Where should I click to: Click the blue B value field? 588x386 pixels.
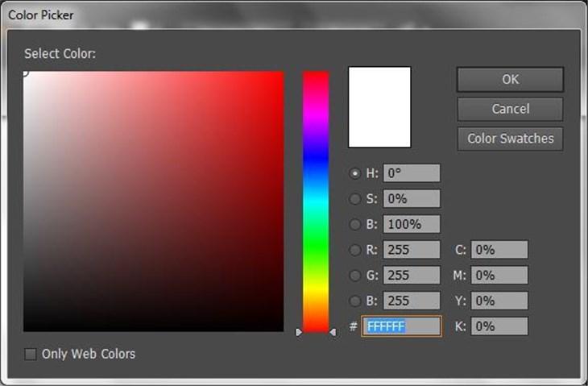point(412,301)
